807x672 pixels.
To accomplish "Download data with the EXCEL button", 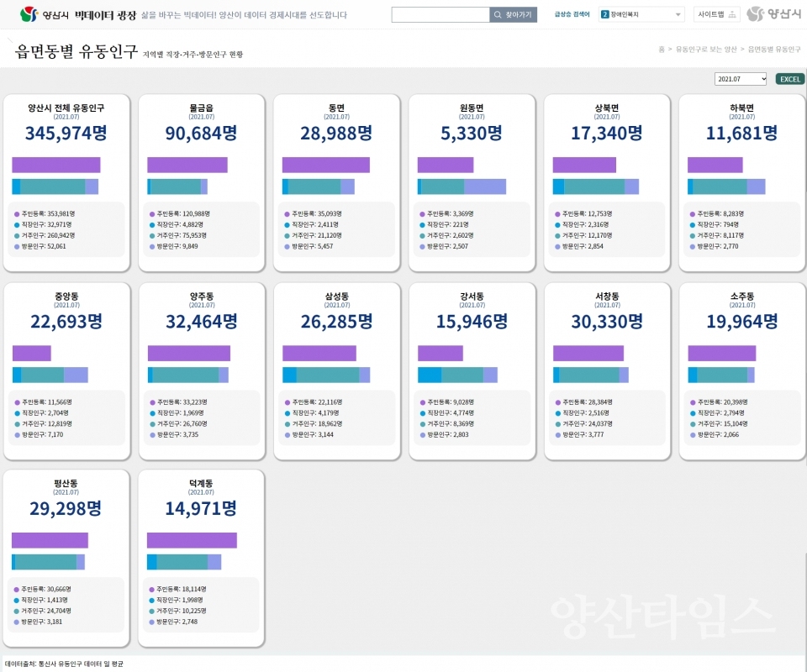I will coord(789,79).
